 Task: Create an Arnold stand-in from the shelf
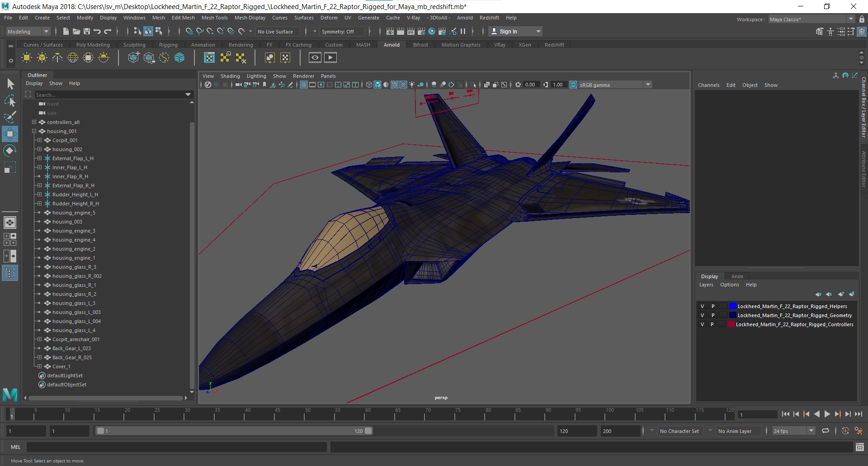pyautogui.click(x=134, y=57)
